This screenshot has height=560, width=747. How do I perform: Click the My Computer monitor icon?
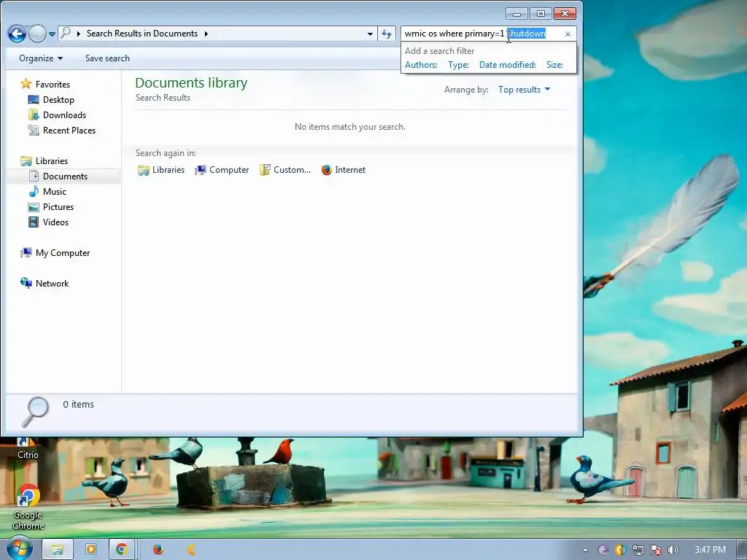(26, 252)
